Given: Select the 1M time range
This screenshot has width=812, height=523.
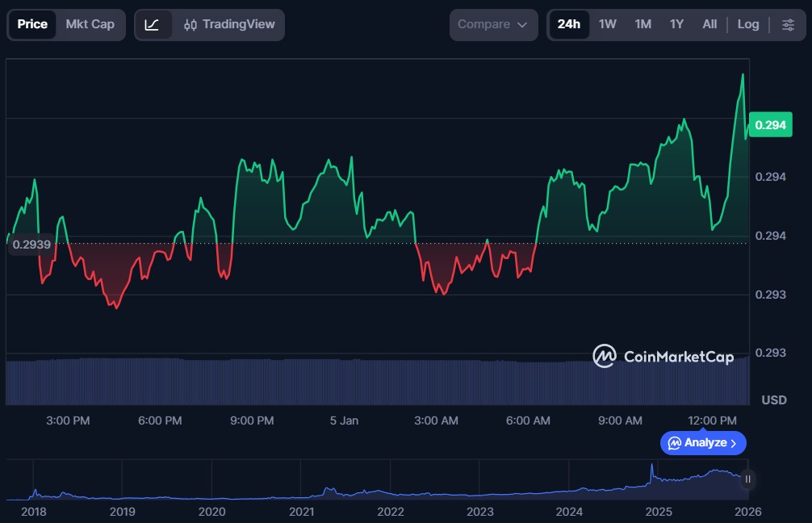Looking at the screenshot, I should point(642,24).
